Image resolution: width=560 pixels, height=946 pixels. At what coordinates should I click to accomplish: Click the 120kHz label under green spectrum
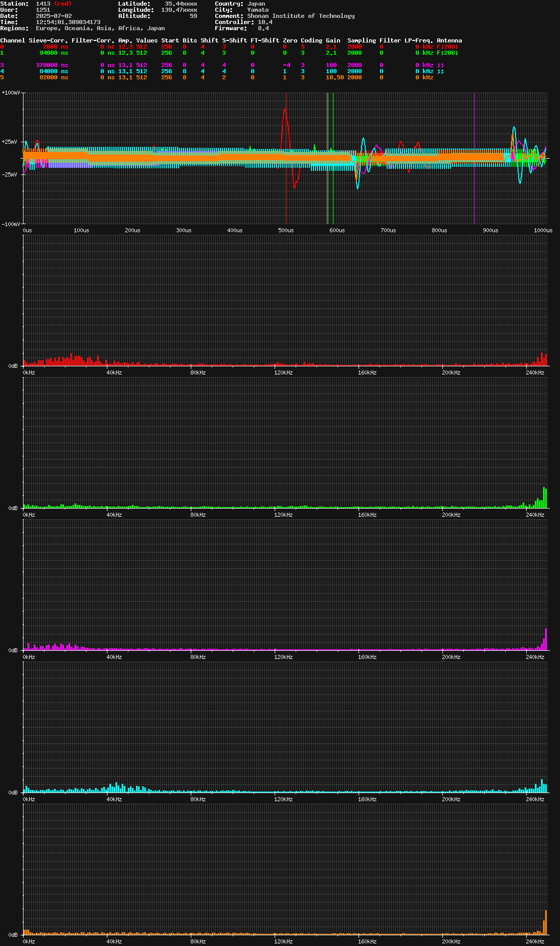pyautogui.click(x=283, y=515)
